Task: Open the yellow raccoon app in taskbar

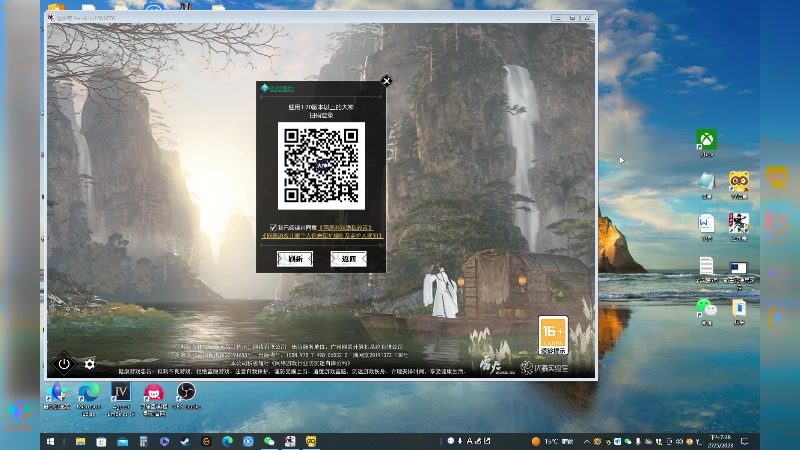Action: (x=311, y=441)
